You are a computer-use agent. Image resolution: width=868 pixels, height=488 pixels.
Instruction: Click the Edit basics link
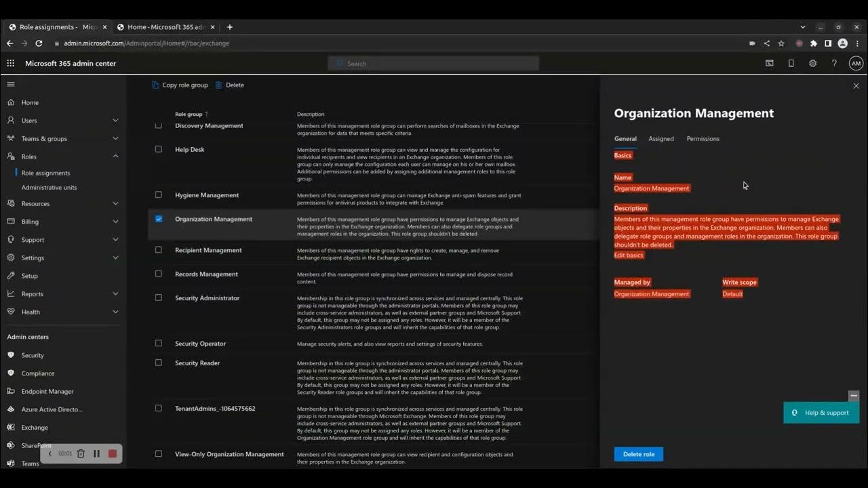629,255
